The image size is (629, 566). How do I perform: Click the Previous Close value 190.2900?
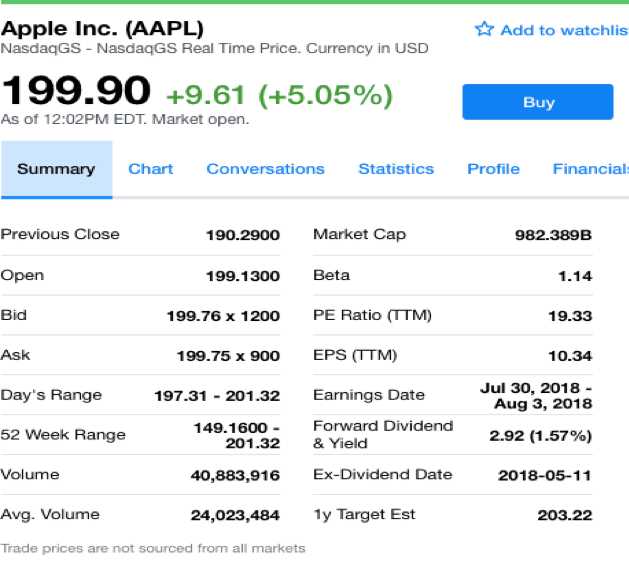tap(243, 235)
